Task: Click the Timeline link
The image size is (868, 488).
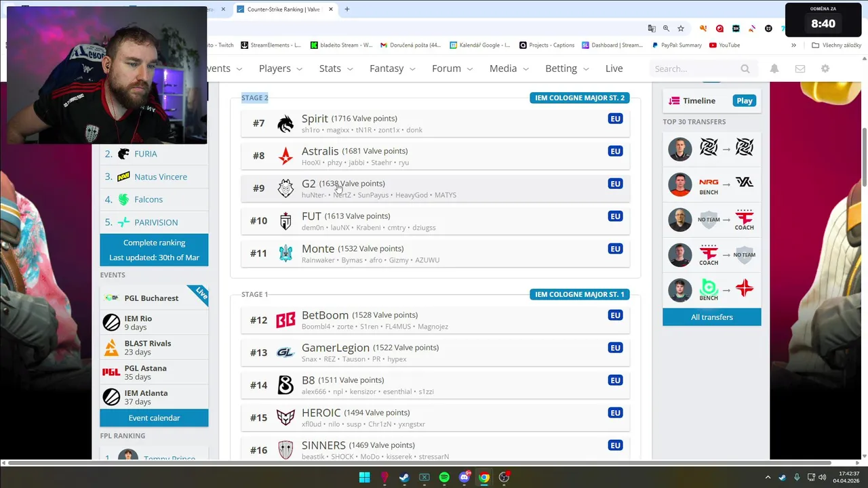Action: [x=699, y=101]
